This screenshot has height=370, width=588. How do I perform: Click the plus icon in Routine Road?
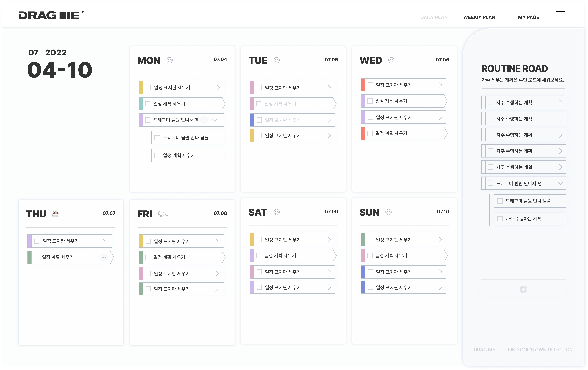pos(523,290)
